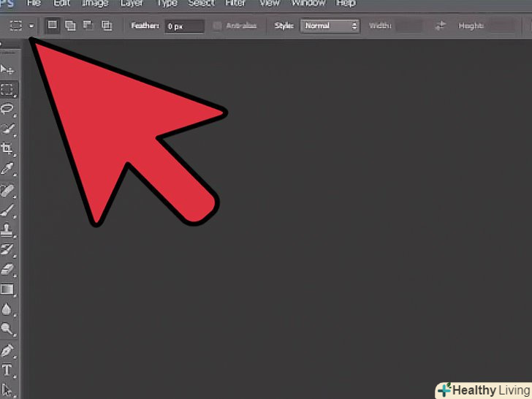Select the Pen tool
This screenshot has width=532, height=399.
(7, 351)
